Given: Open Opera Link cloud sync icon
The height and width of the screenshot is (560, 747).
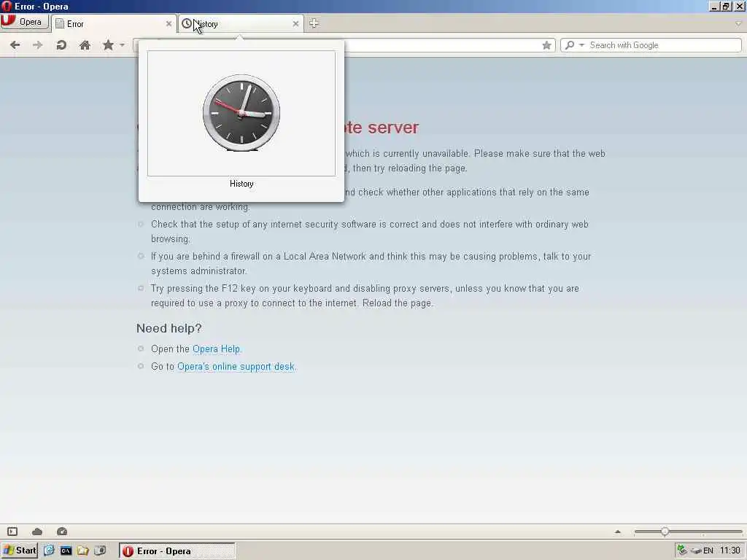Looking at the screenshot, I should click(37, 532).
